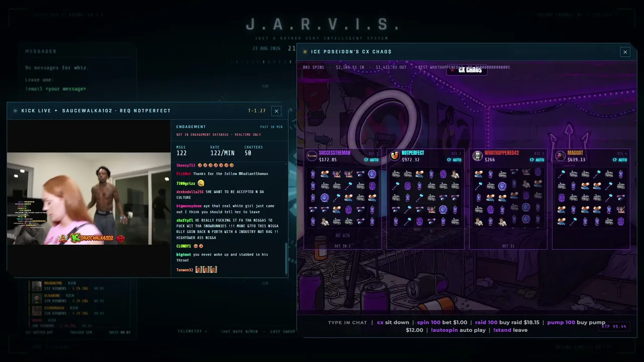Click the Kick live video feed
Viewport: 644px width, 362px height.
pos(89,199)
